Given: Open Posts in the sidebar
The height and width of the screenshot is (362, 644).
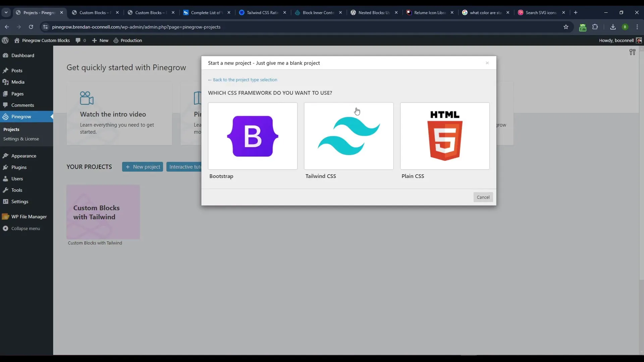Looking at the screenshot, I should point(26,70).
